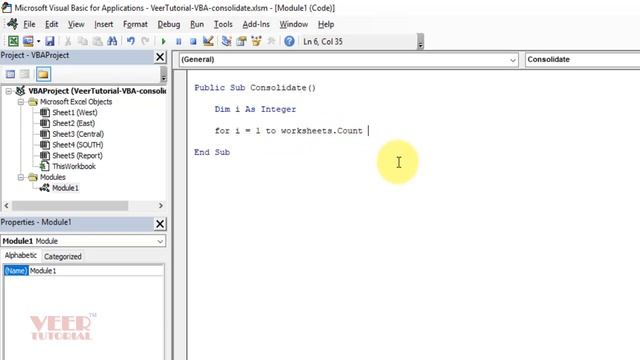Open the View menu
The image size is (640, 360).
76,24
